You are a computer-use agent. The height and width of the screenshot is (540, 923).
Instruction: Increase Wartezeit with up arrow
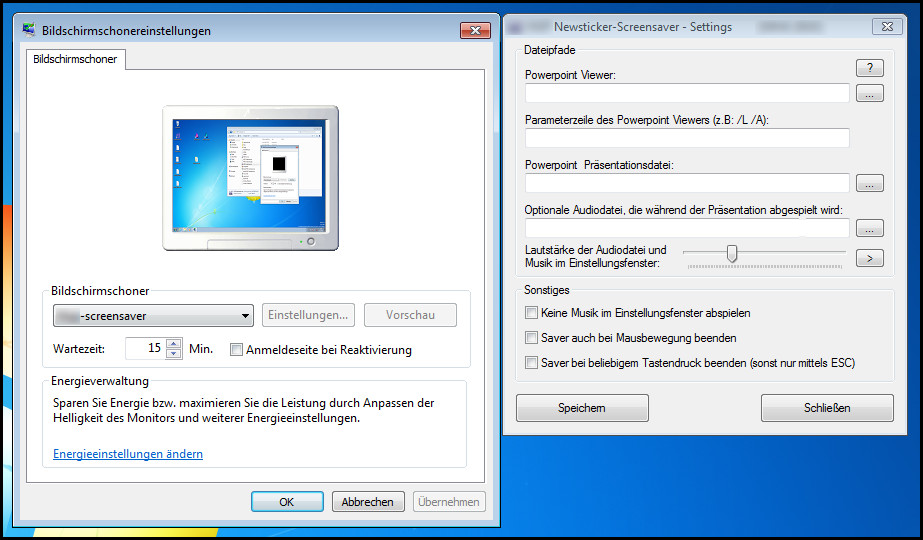coord(174,344)
